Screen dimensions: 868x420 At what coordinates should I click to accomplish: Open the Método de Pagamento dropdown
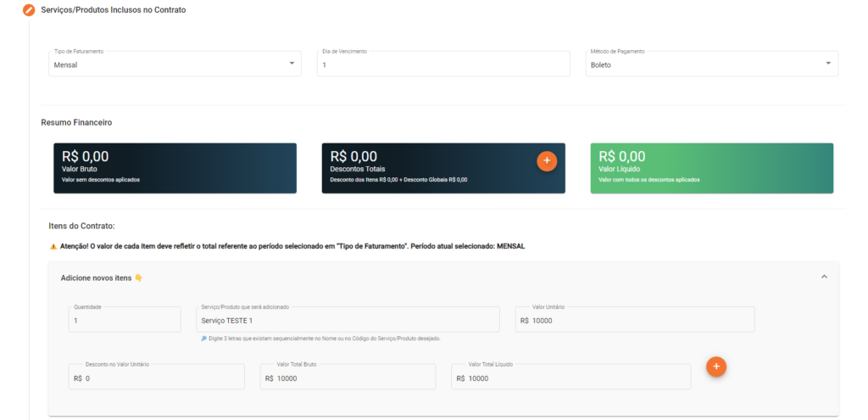click(711, 64)
